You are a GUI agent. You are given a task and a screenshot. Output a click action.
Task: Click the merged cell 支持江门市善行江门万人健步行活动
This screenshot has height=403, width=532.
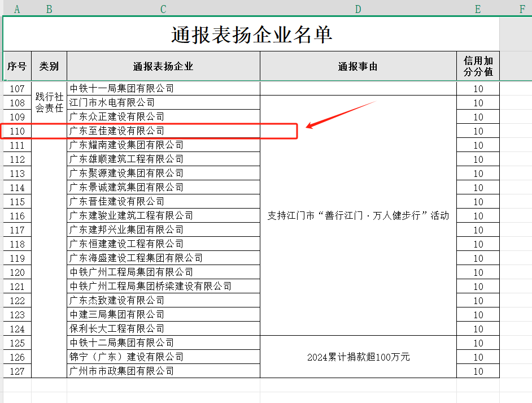point(358,215)
